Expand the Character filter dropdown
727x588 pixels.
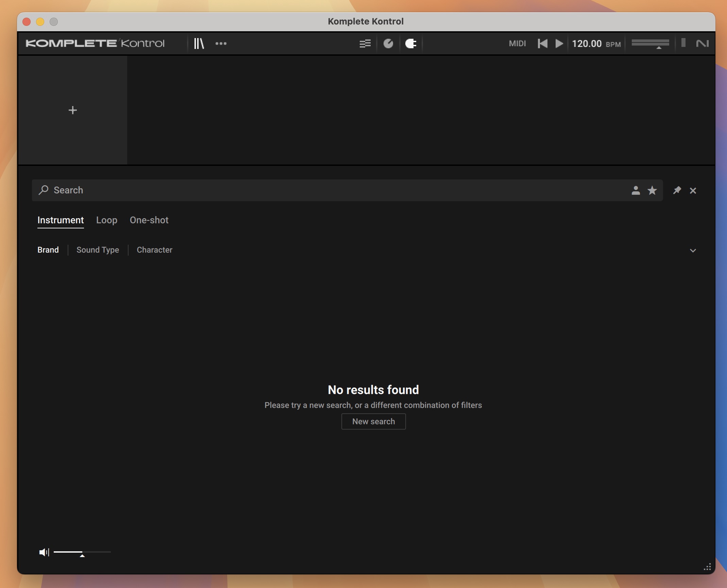[x=154, y=249]
